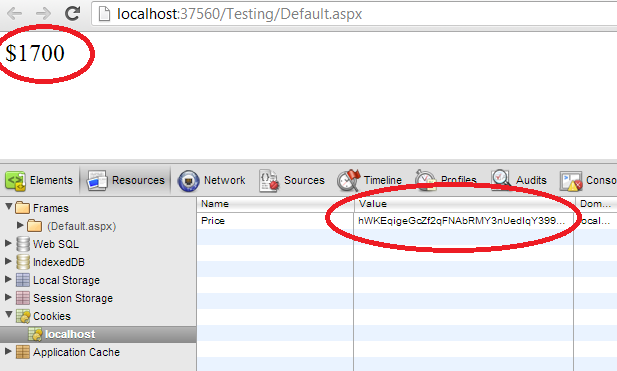Click the (Default.aspx) folder icon

pos(35,226)
